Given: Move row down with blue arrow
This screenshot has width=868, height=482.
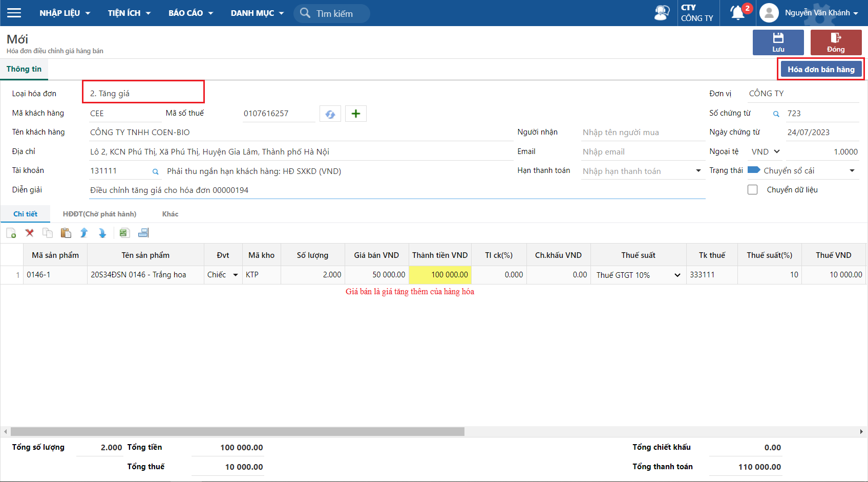Looking at the screenshot, I should tap(102, 233).
